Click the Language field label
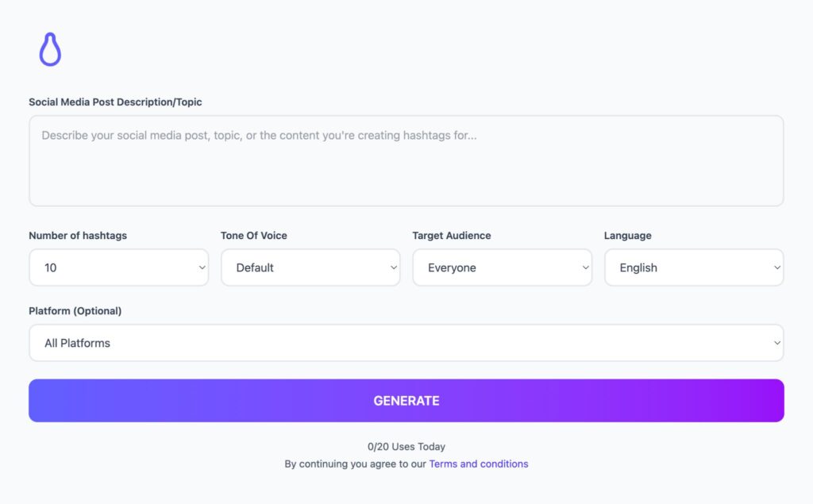The width and height of the screenshot is (813, 504). click(x=627, y=236)
